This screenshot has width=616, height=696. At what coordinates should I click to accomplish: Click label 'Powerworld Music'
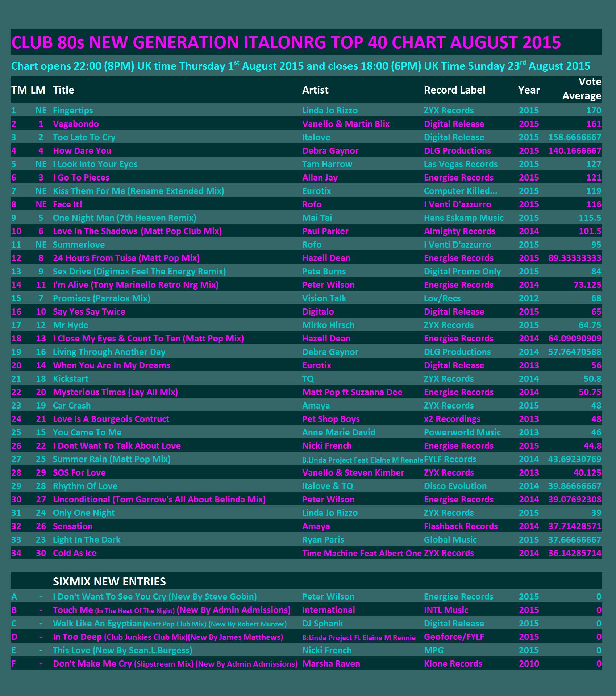[x=462, y=432]
